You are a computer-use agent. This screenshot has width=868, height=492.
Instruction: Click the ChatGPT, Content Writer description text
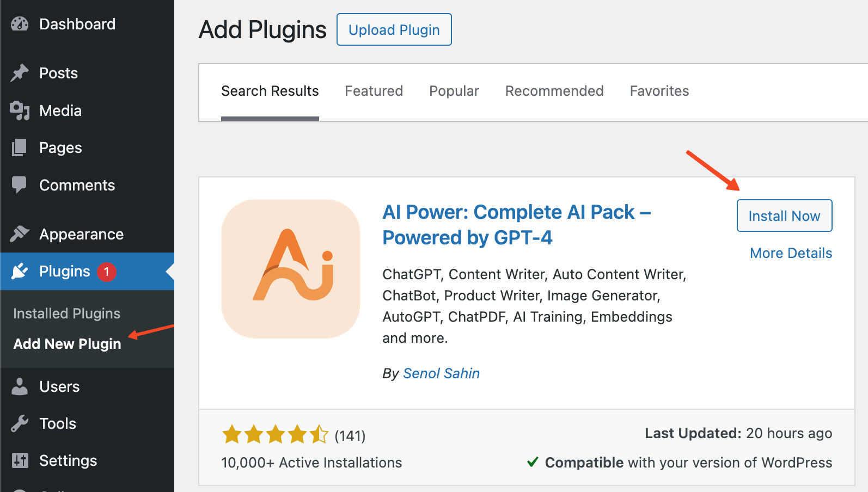coord(534,306)
